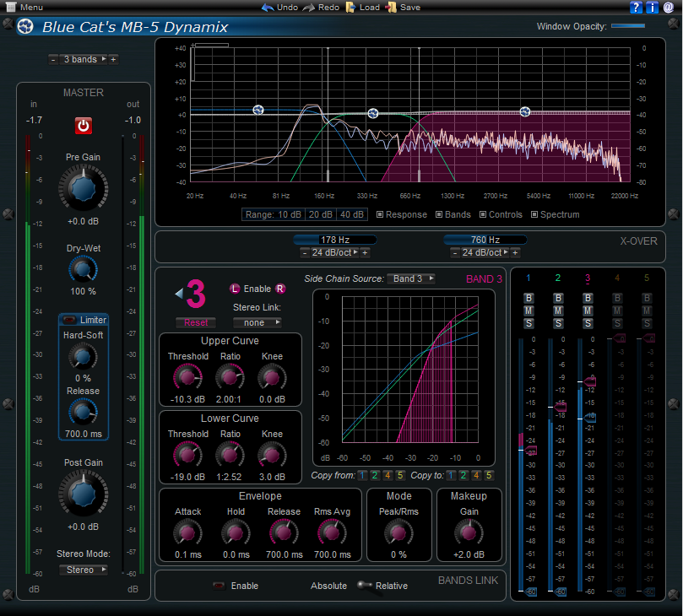
Task: Click the Reset button for band 3
Action: pyautogui.click(x=195, y=322)
